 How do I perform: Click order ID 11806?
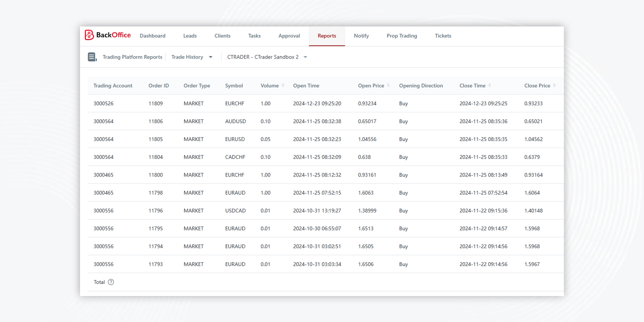(x=156, y=121)
